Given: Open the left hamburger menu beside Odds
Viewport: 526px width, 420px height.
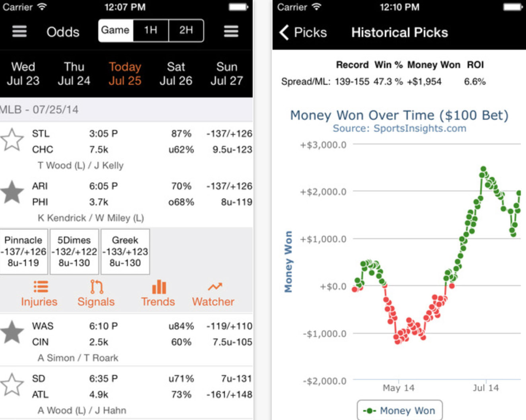Looking at the screenshot, I should tap(19, 31).
